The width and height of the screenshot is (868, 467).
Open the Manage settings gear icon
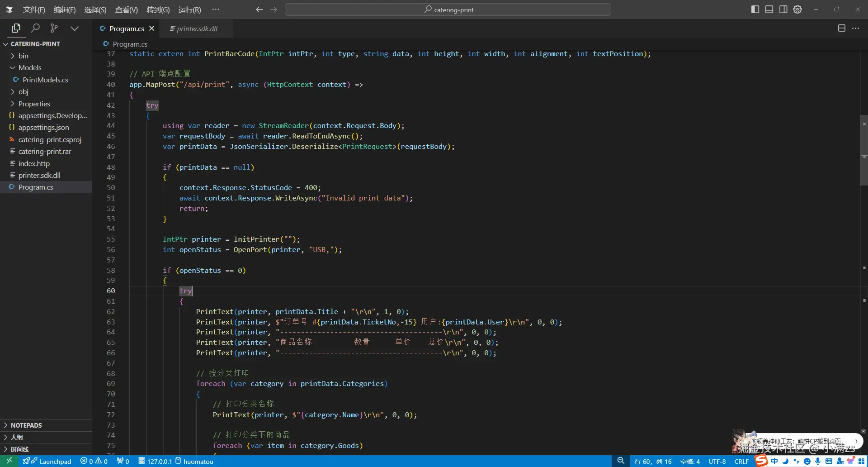coord(797,10)
